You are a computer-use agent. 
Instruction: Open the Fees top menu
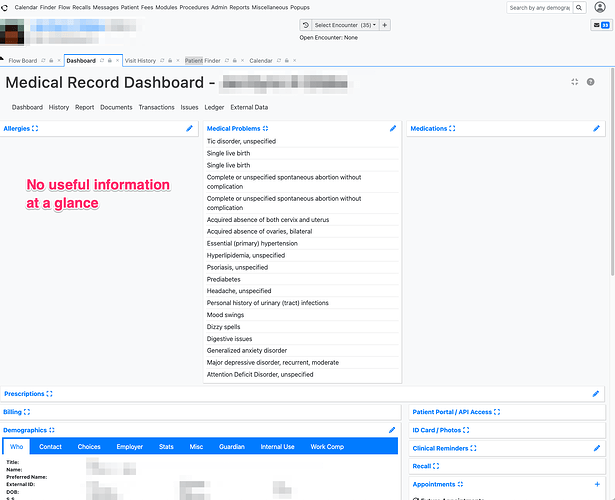click(147, 7)
